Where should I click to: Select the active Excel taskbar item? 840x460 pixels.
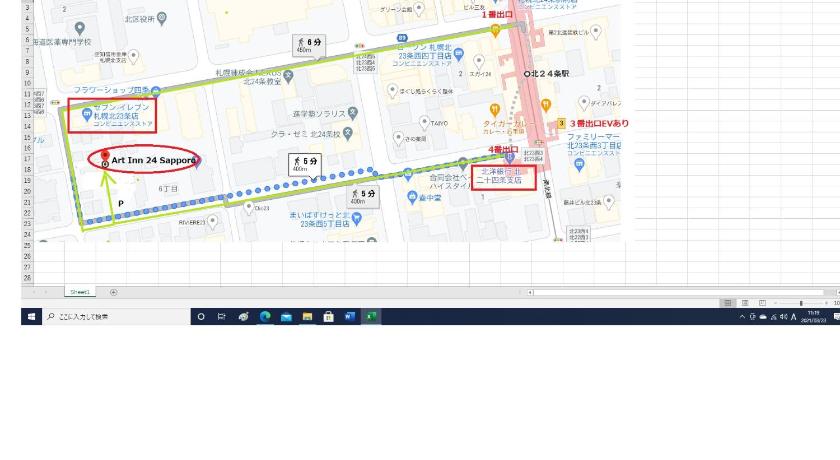click(371, 316)
